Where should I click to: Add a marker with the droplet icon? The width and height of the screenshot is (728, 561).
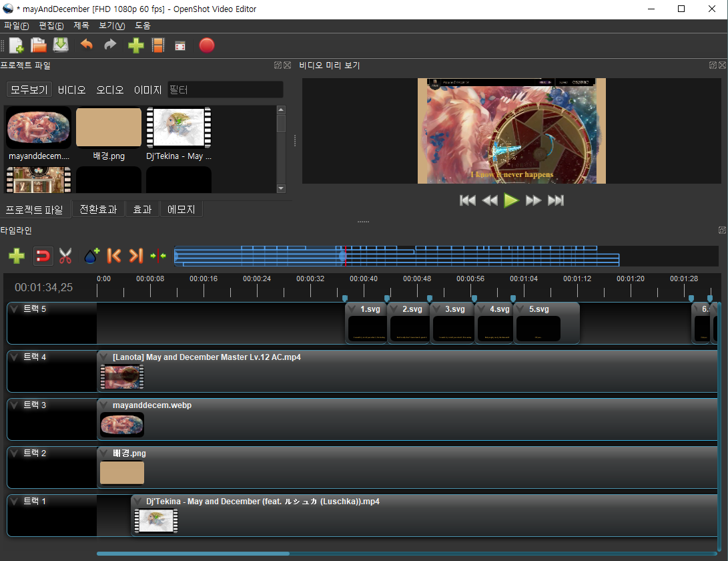pyautogui.click(x=91, y=256)
